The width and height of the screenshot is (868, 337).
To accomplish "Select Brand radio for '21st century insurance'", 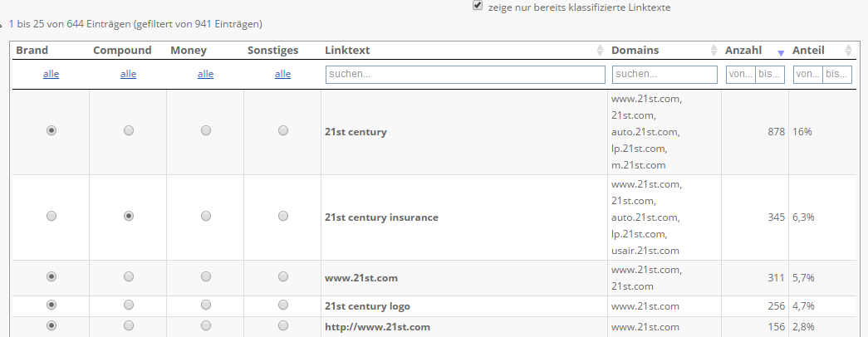I will point(51,216).
